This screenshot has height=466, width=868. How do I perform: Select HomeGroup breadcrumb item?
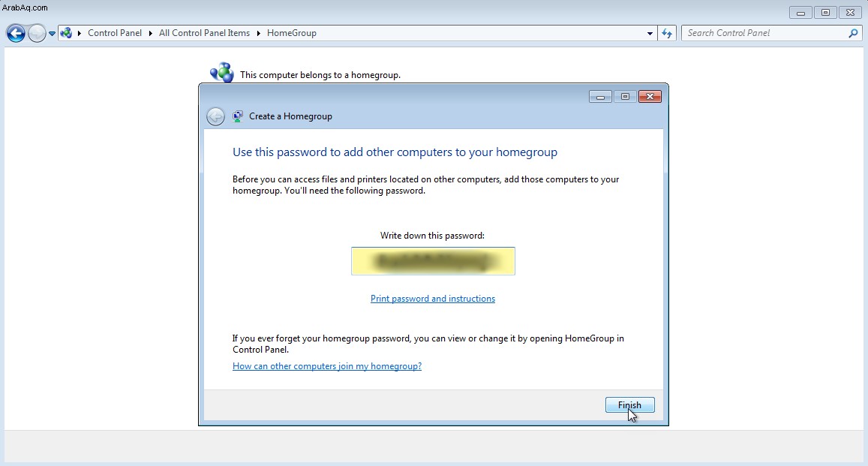coord(292,33)
